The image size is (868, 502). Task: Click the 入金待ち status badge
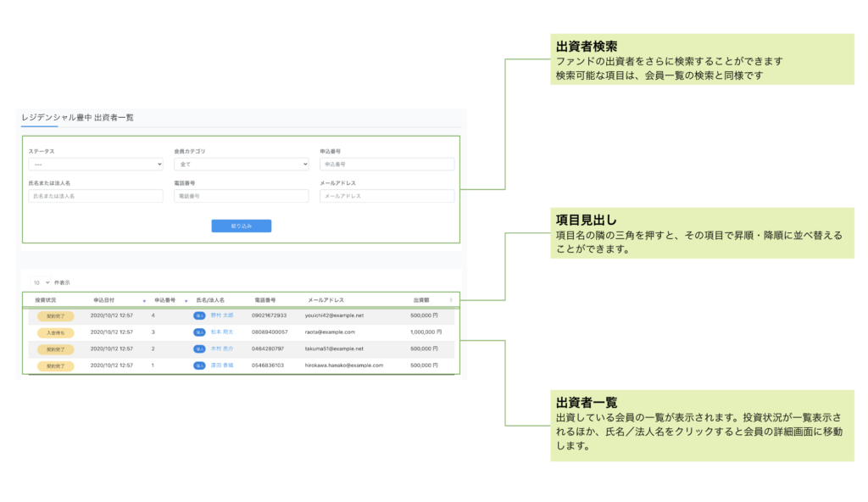coord(56,332)
